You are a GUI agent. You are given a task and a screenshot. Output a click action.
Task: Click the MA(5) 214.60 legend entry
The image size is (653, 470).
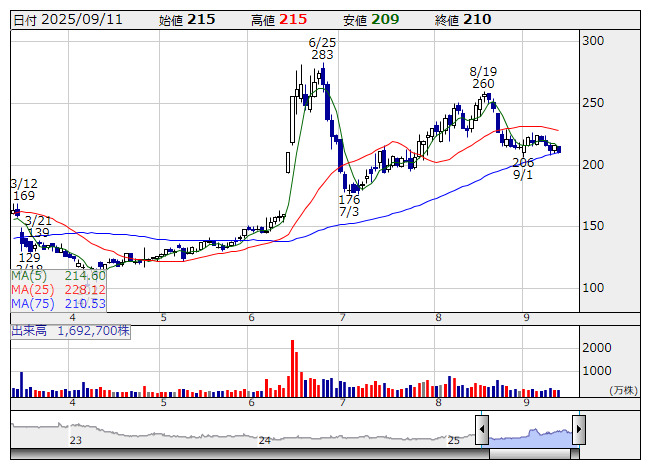[58, 276]
